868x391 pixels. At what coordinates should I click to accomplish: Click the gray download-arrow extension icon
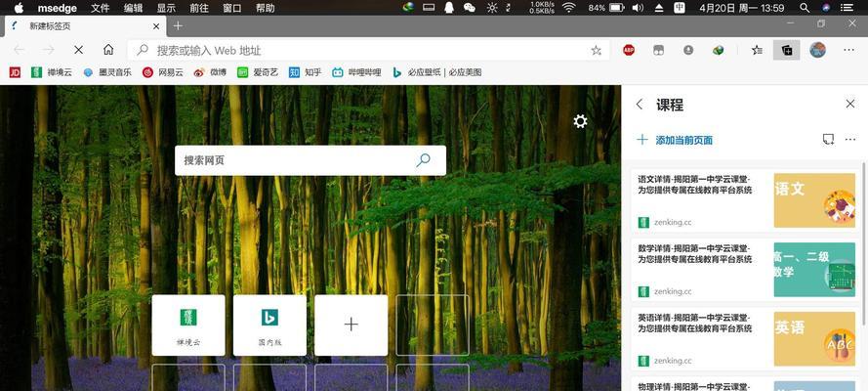688,50
